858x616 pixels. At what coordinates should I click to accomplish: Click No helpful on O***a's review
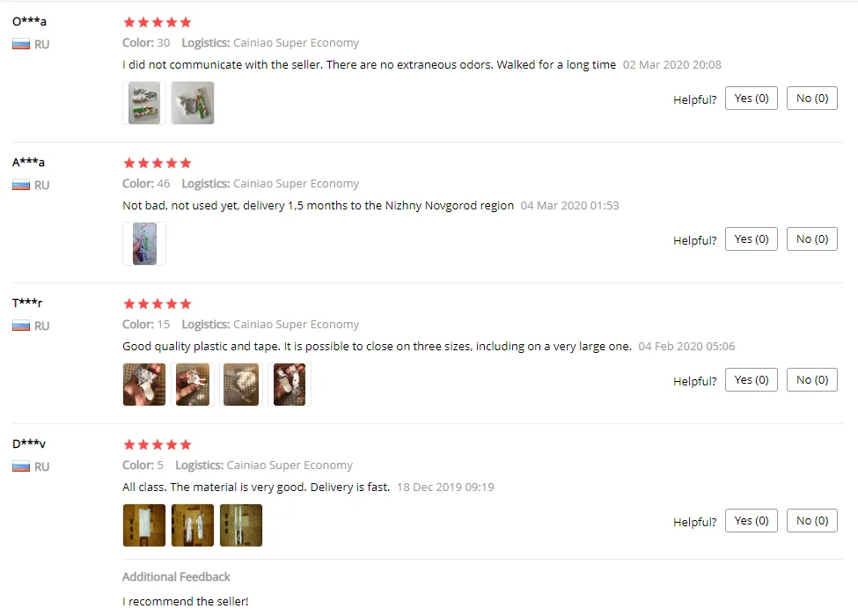pos(812,99)
